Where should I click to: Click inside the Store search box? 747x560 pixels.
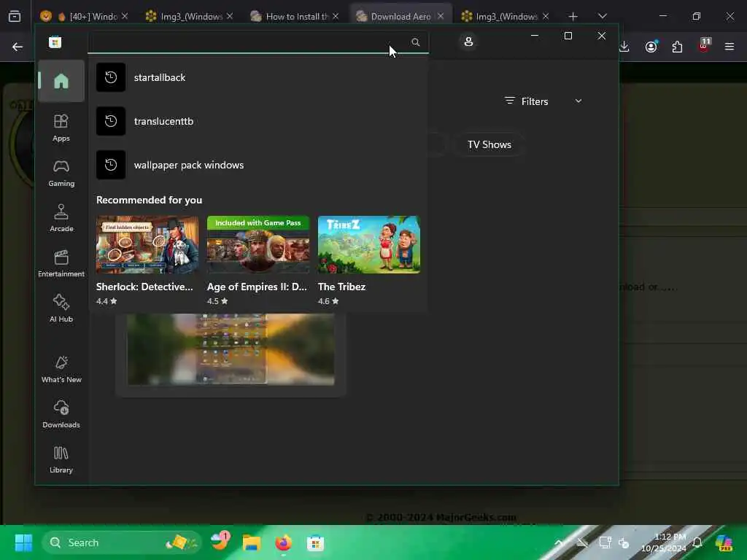tap(258, 42)
